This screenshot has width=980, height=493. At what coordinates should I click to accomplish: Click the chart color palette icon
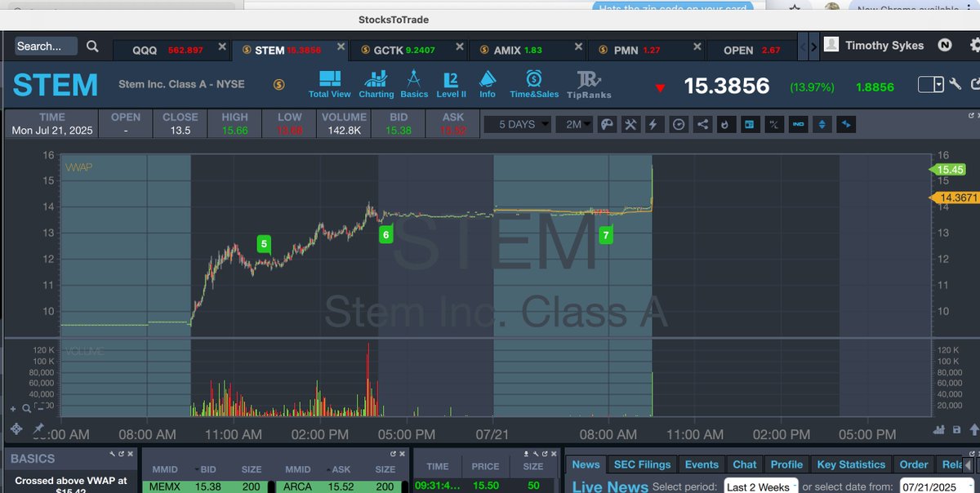coord(607,125)
